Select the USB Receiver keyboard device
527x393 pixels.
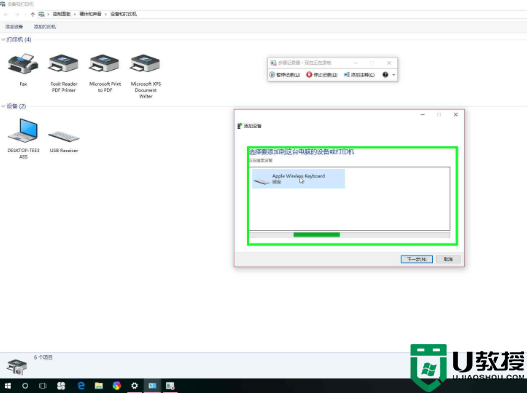[x=64, y=136]
